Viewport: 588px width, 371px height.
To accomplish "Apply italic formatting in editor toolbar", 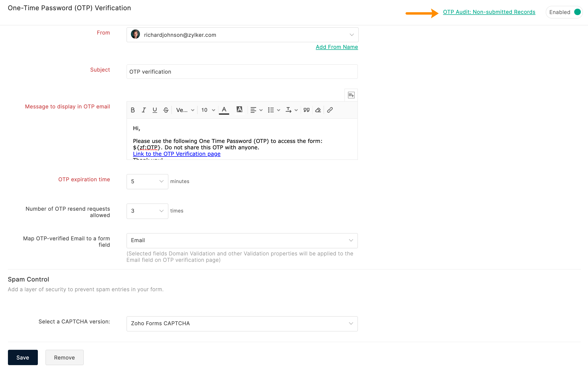I will [144, 110].
